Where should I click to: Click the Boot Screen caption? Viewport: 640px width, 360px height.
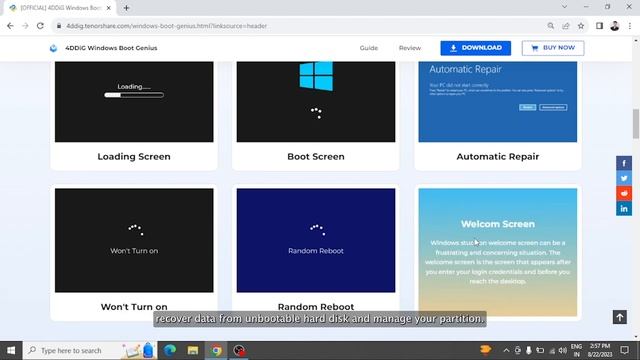pos(316,157)
